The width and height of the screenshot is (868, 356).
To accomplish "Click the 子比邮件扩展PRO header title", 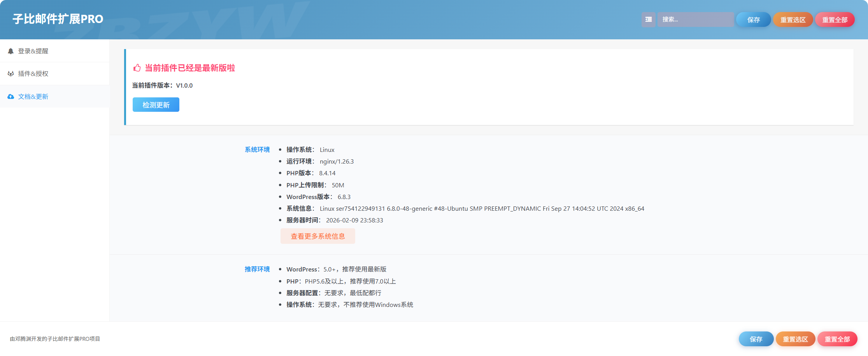I will pos(58,19).
